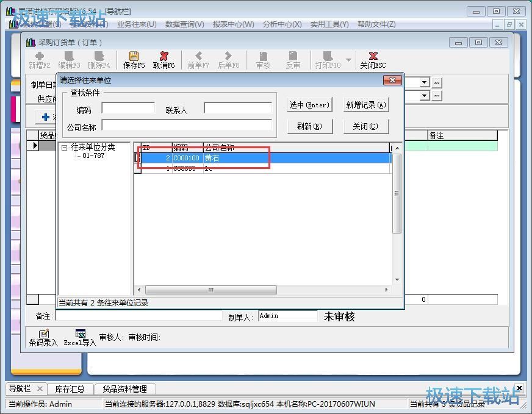Click the supplier-row ellipsis browse button
The width and height of the screenshot is (532, 414).
coord(437,96)
